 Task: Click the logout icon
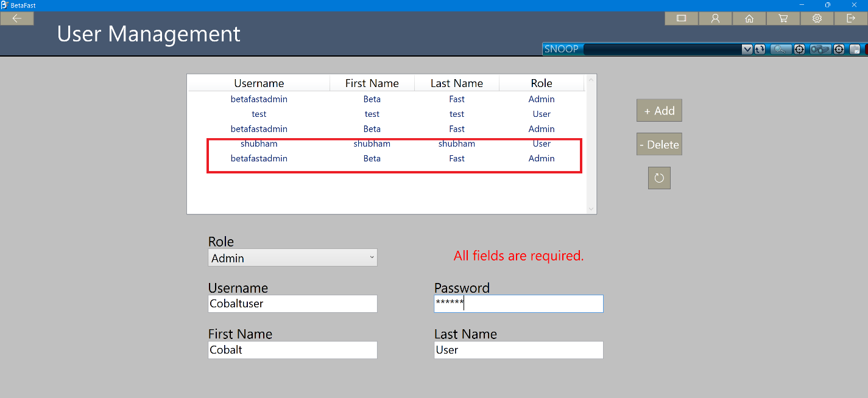pos(851,18)
